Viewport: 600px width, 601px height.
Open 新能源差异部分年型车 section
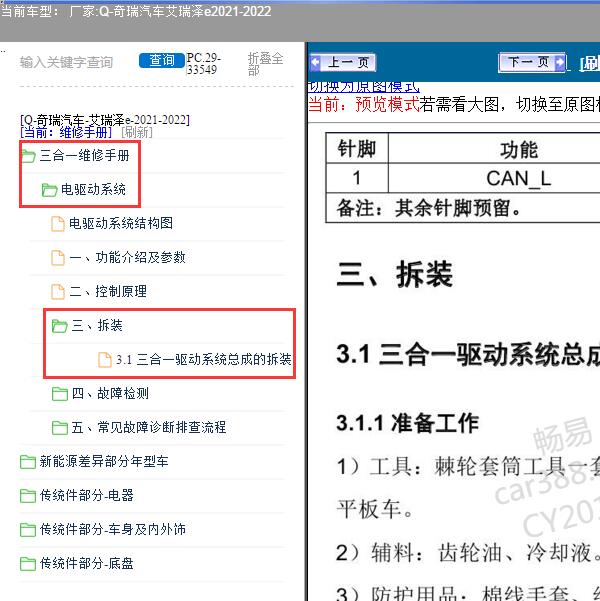(104, 461)
